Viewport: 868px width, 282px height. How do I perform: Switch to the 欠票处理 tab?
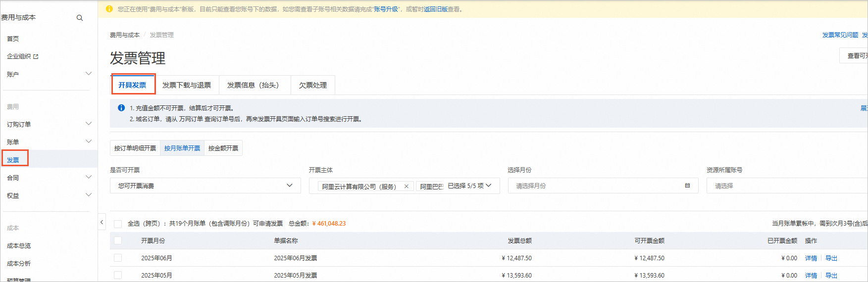coord(313,85)
